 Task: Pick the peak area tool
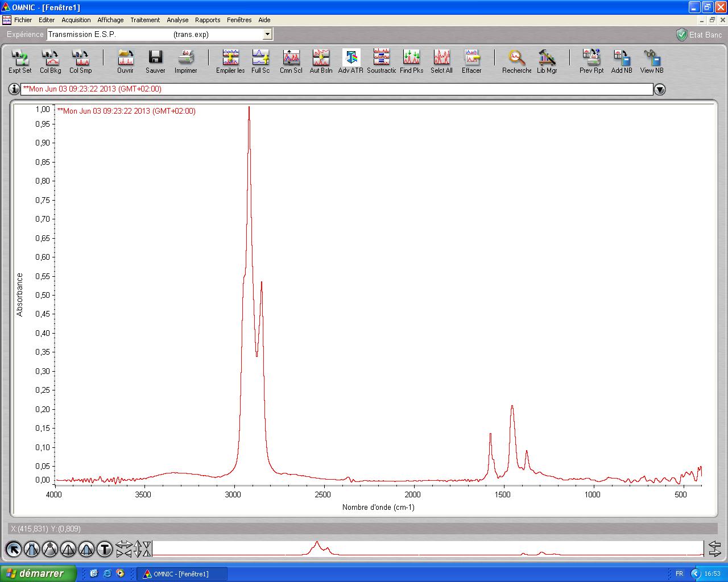pyautogui.click(x=86, y=549)
